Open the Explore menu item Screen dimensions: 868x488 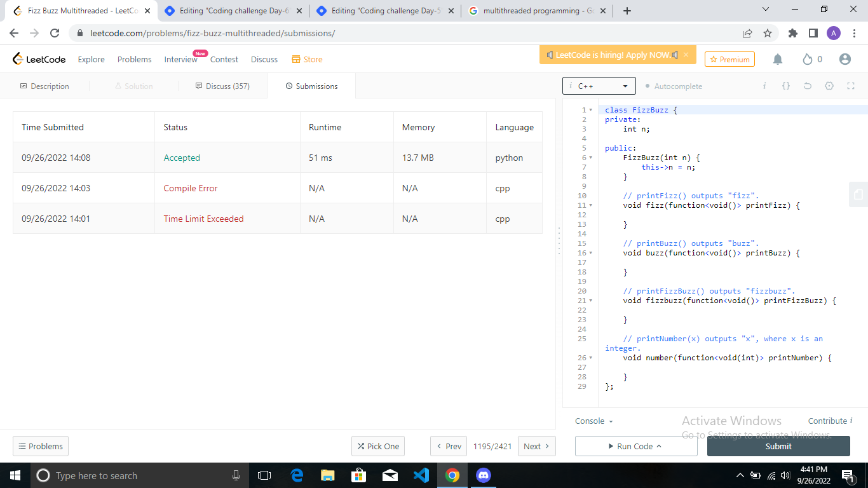(91, 59)
